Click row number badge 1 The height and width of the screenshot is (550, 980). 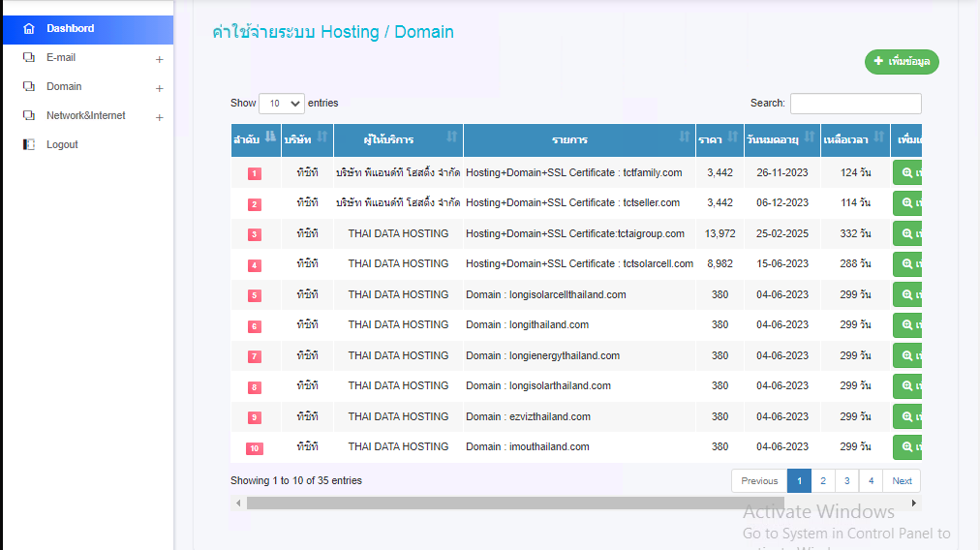(255, 173)
